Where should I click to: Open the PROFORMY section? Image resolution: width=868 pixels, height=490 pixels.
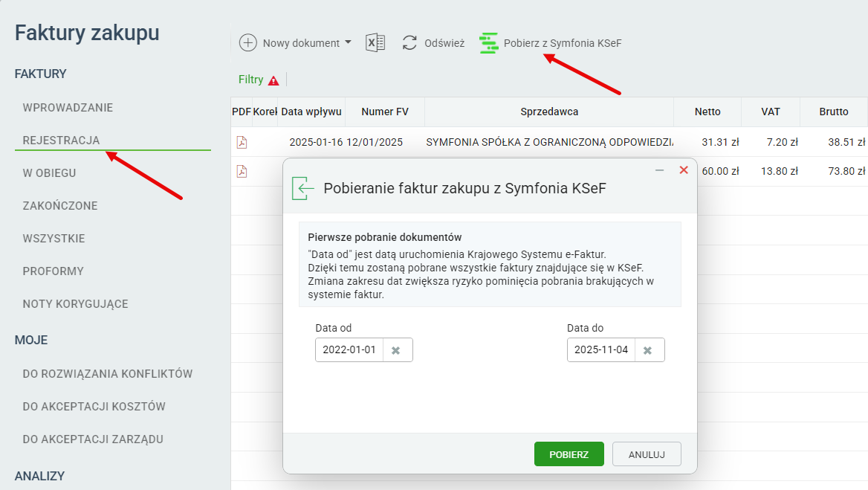pyautogui.click(x=54, y=271)
